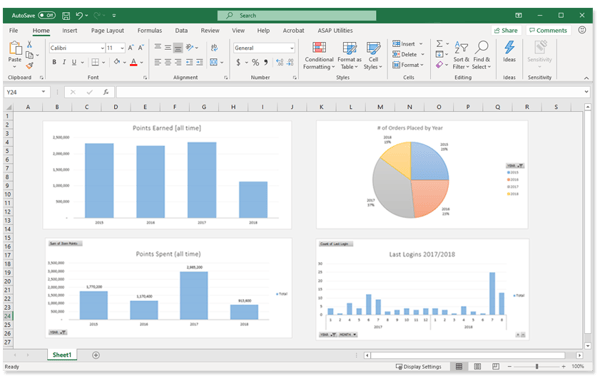Viewport: 600px width, 383px height.
Task: Switch to Formulas tab
Action: point(150,31)
